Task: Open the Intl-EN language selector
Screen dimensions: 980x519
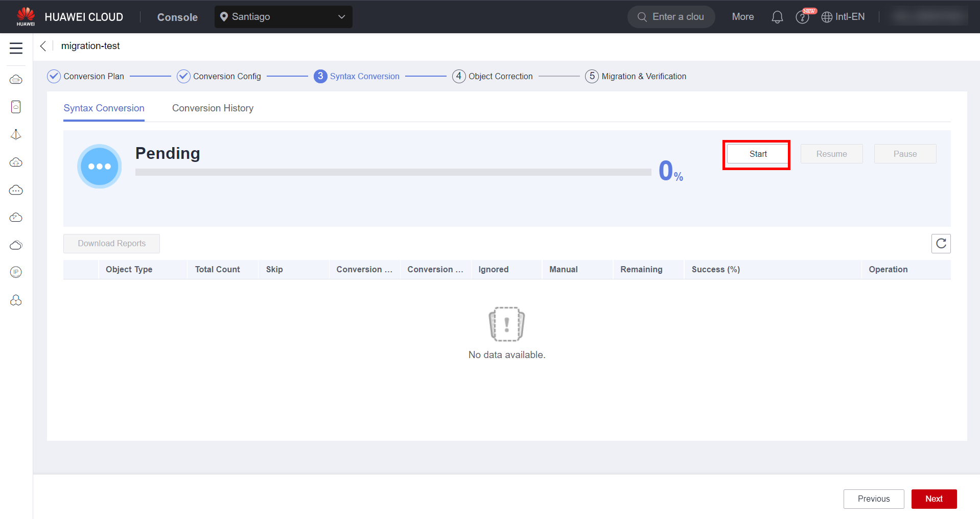Action: click(x=843, y=17)
